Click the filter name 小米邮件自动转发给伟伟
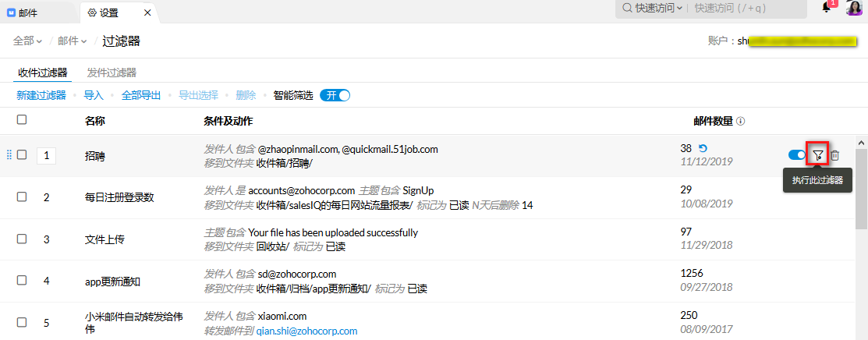The height and width of the screenshot is (340, 868). [x=133, y=322]
